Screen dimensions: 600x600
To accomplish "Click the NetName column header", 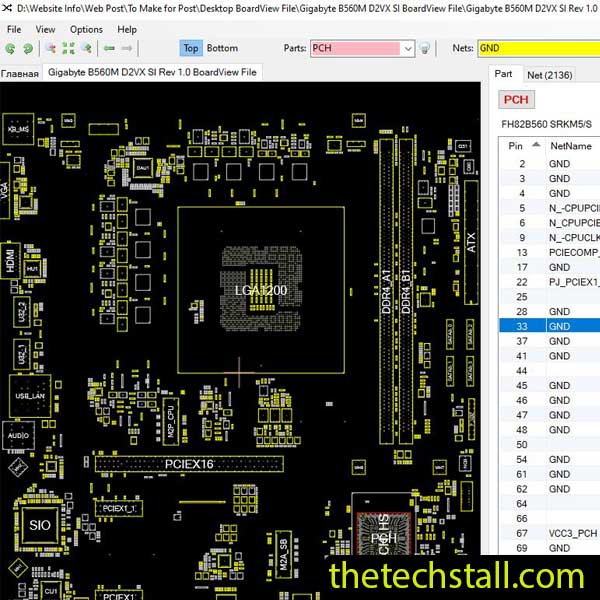I will click(572, 146).
